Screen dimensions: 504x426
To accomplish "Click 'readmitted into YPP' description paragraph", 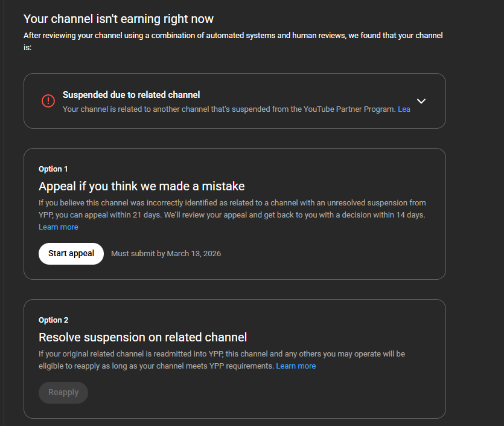I will 222,360.
